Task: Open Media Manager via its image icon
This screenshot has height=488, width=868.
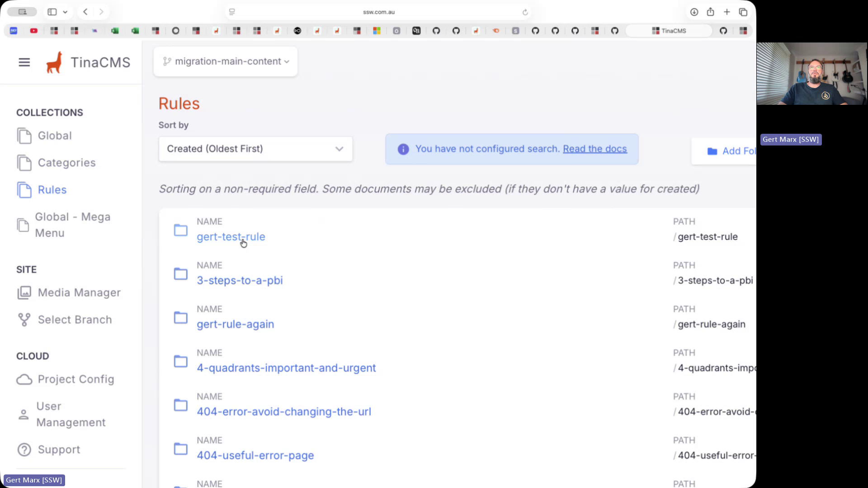Action: (24, 293)
